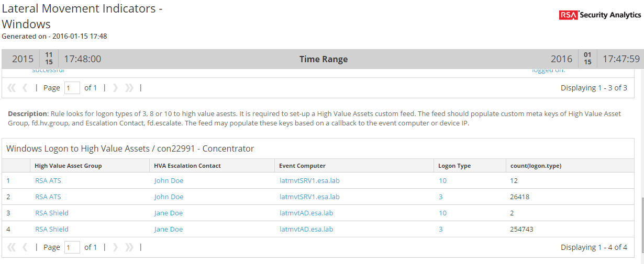This screenshot has width=644, height=264.
Task: Open Jane Doe link in row 3
Action: (x=169, y=213)
